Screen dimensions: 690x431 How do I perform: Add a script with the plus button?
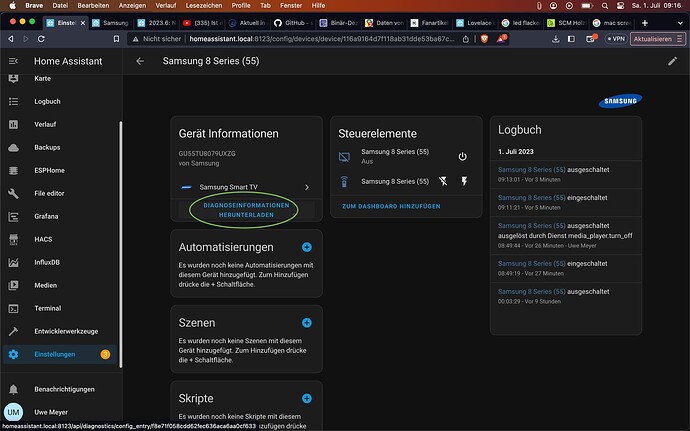coord(307,398)
